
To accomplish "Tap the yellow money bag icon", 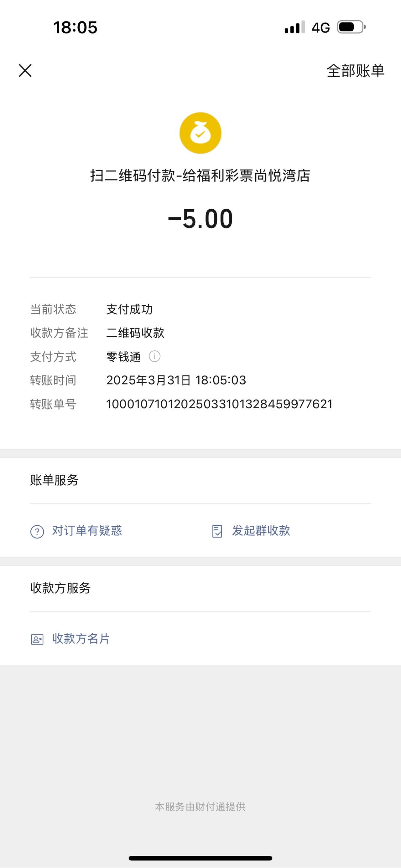I will pos(200,133).
